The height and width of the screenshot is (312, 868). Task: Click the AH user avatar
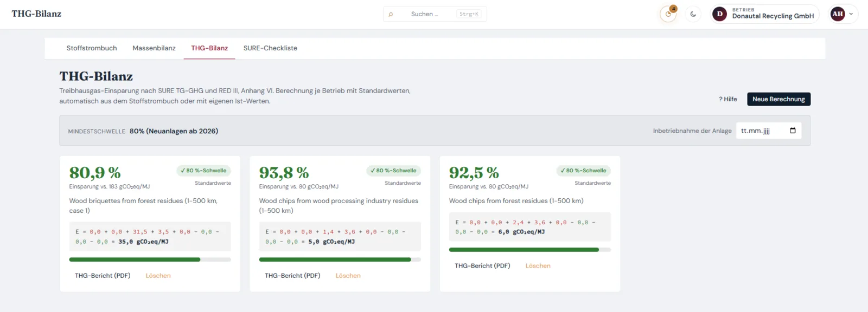tap(838, 14)
